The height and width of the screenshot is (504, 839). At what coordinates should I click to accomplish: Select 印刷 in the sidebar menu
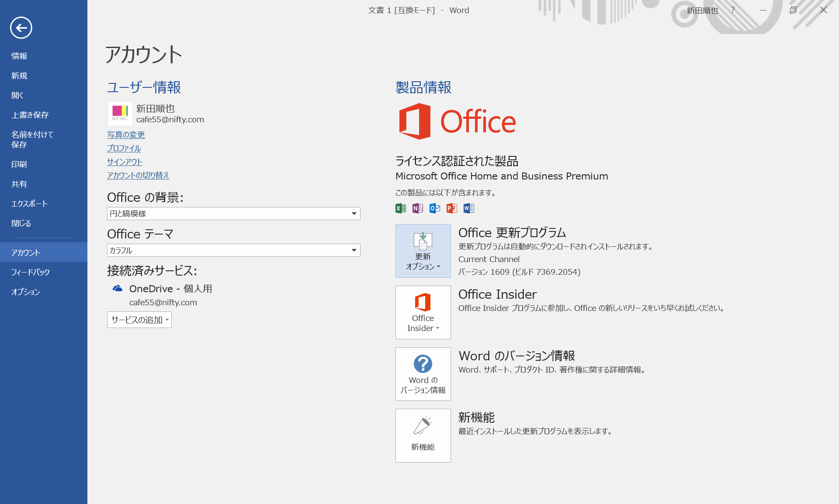click(19, 164)
